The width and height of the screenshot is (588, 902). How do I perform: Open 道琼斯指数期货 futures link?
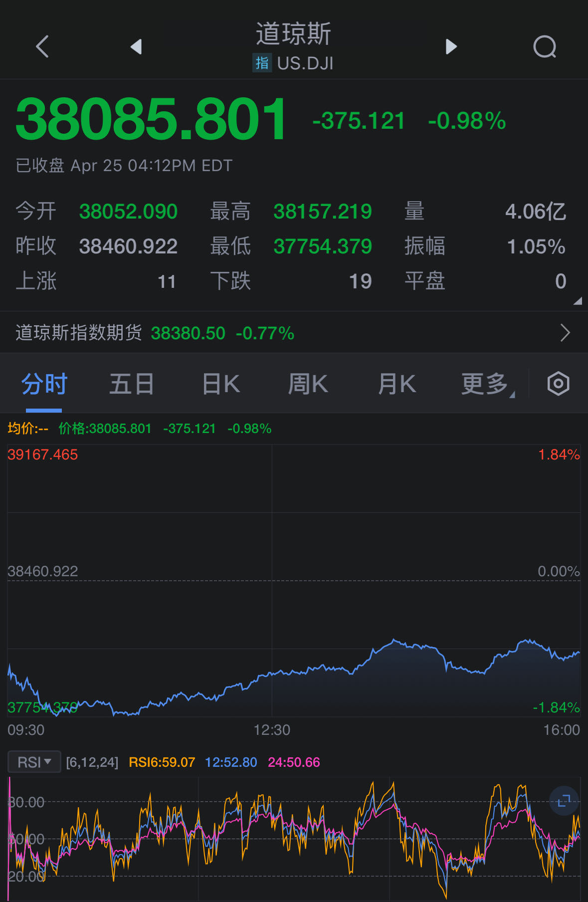click(294, 333)
